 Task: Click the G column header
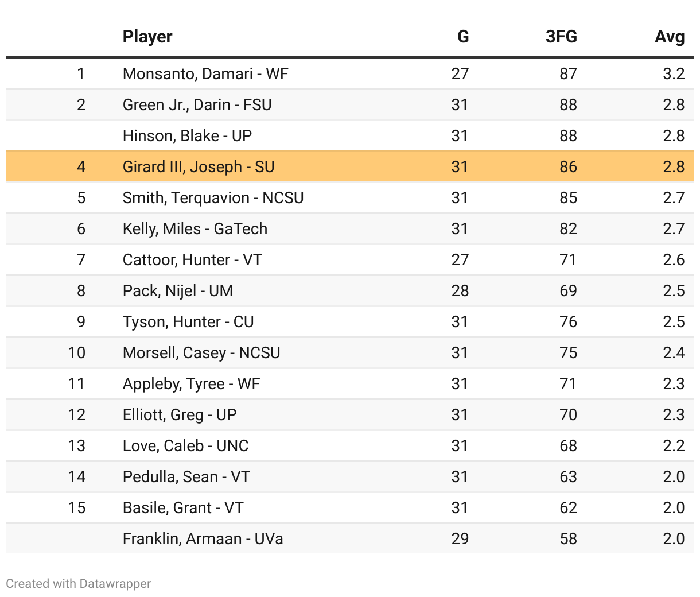coord(463,37)
